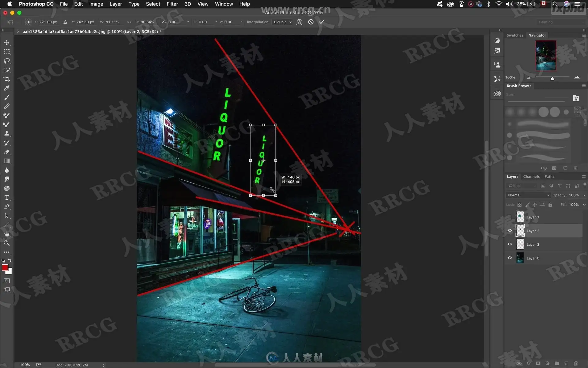This screenshot has width=588, height=368.
Task: Click the red foreground color swatch
Action: 5,267
